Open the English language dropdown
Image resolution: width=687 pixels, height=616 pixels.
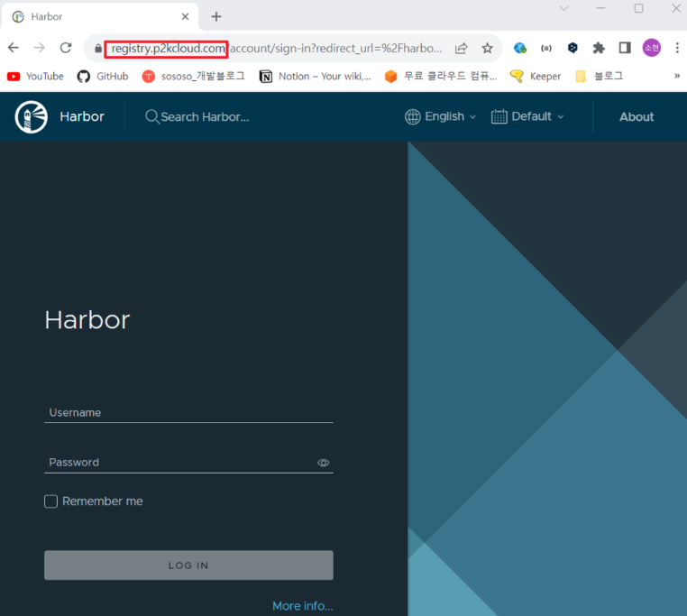(440, 116)
